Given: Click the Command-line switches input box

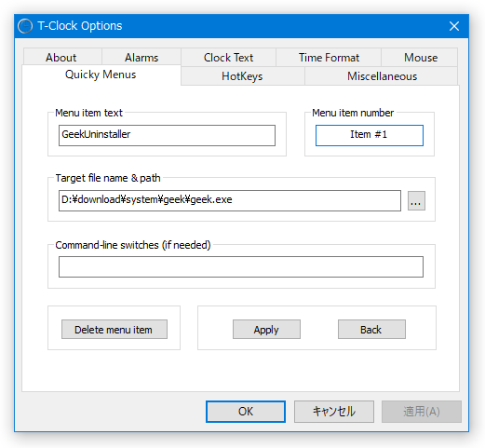Looking at the screenshot, I should coord(241,266).
